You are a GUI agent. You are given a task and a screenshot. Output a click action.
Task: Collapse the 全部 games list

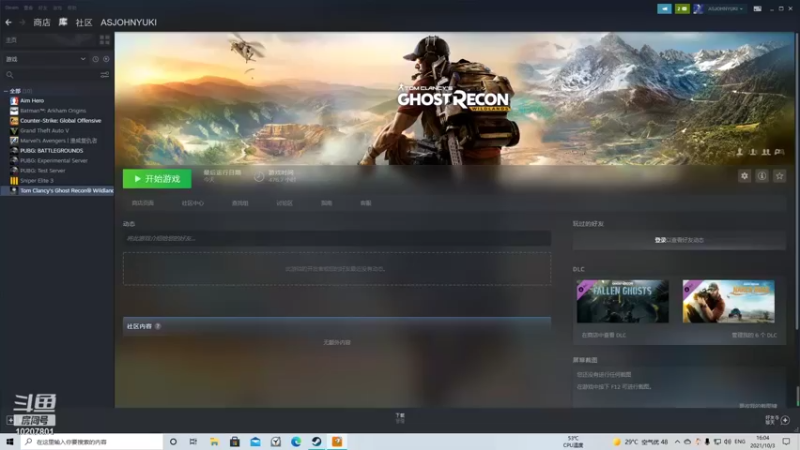click(x=6, y=91)
